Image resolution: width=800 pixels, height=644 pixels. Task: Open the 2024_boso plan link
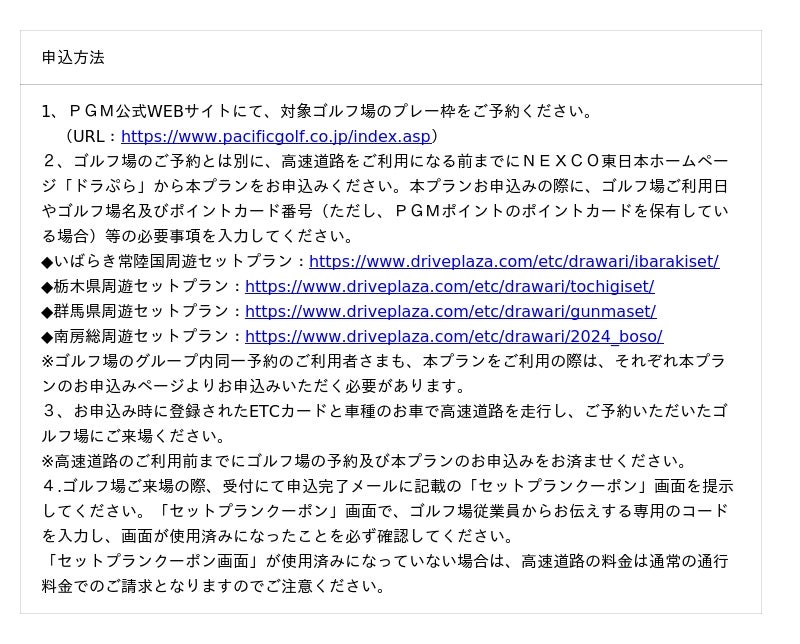click(x=453, y=337)
